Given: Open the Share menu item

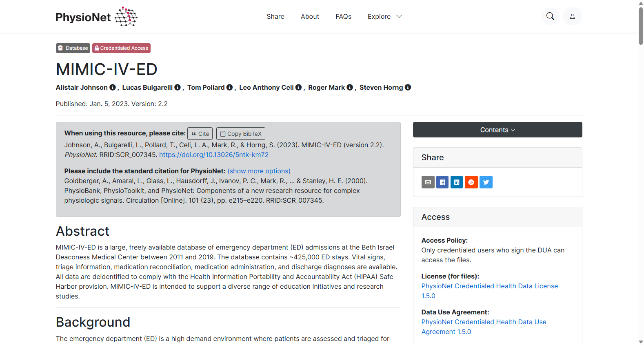Looking at the screenshot, I should pyautogui.click(x=275, y=16).
